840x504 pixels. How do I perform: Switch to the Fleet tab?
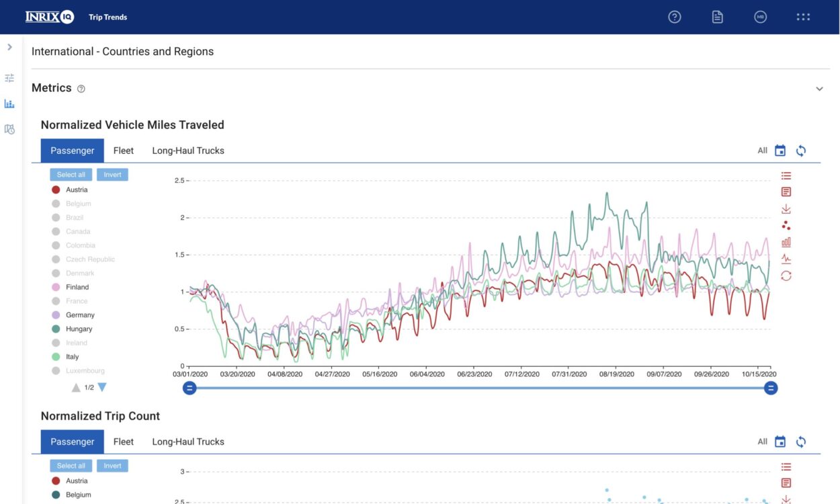click(x=123, y=150)
